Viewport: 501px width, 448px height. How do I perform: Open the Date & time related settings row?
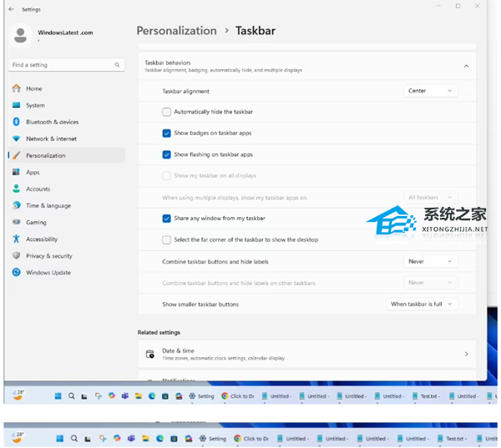pos(306,354)
